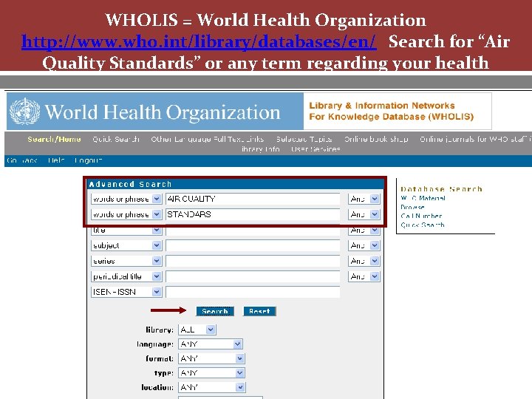Expand the And dropdown on subject row
Viewport: 532px width, 399px height.
[364, 245]
